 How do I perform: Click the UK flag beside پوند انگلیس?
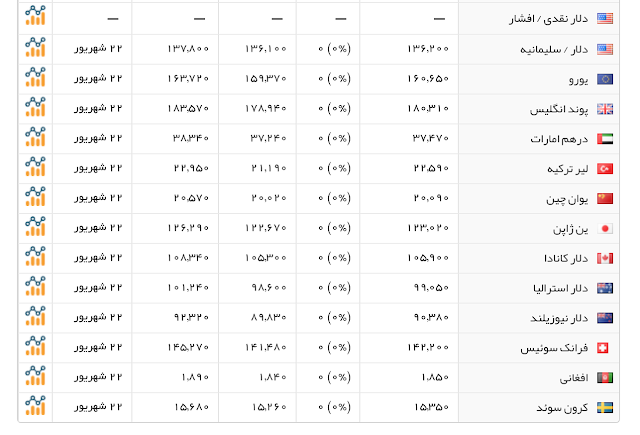point(605,109)
